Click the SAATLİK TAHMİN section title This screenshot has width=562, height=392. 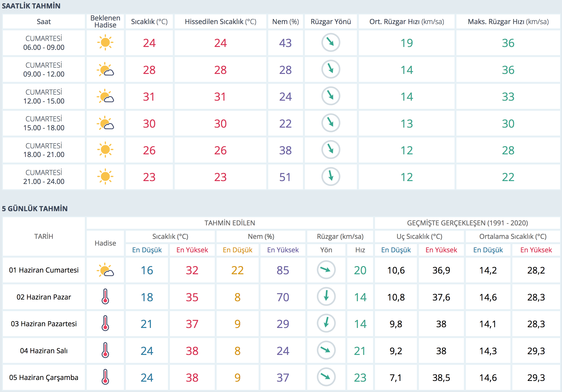coord(31,6)
